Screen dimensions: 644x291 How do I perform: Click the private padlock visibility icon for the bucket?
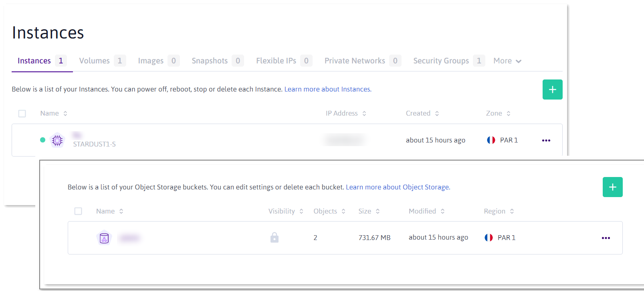click(275, 238)
